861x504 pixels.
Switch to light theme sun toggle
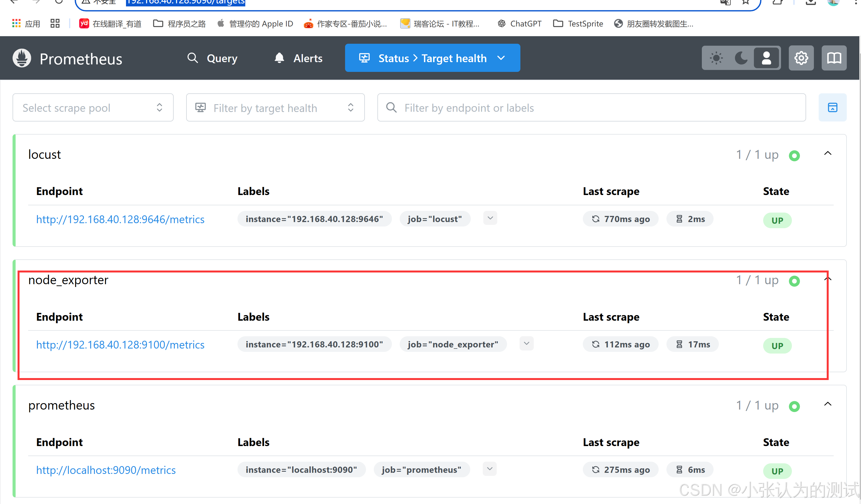pyautogui.click(x=716, y=58)
